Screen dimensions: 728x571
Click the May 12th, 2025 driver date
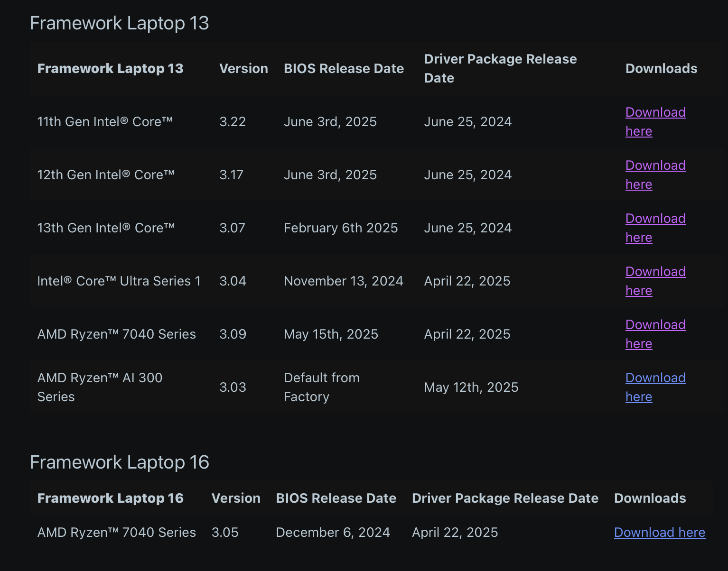(x=471, y=387)
